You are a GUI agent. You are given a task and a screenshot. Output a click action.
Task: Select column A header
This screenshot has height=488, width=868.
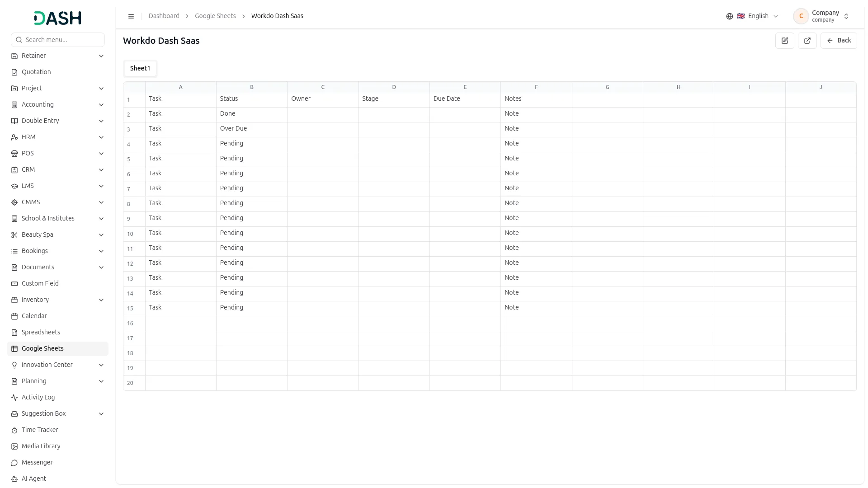(181, 87)
